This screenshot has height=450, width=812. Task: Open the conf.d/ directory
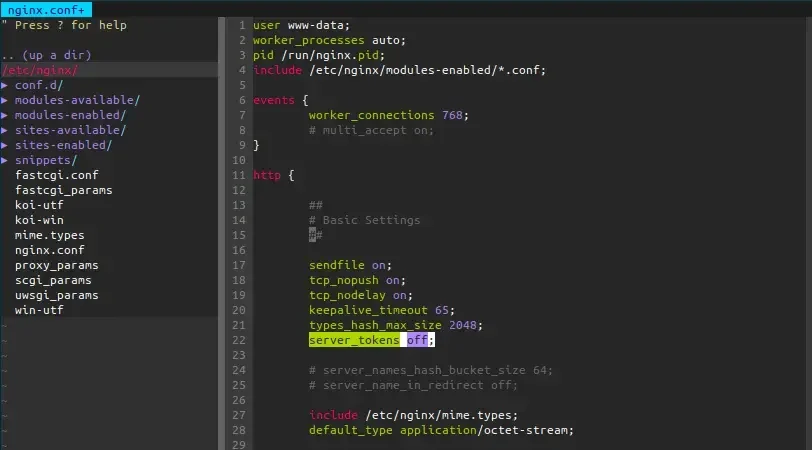[x=39, y=85]
